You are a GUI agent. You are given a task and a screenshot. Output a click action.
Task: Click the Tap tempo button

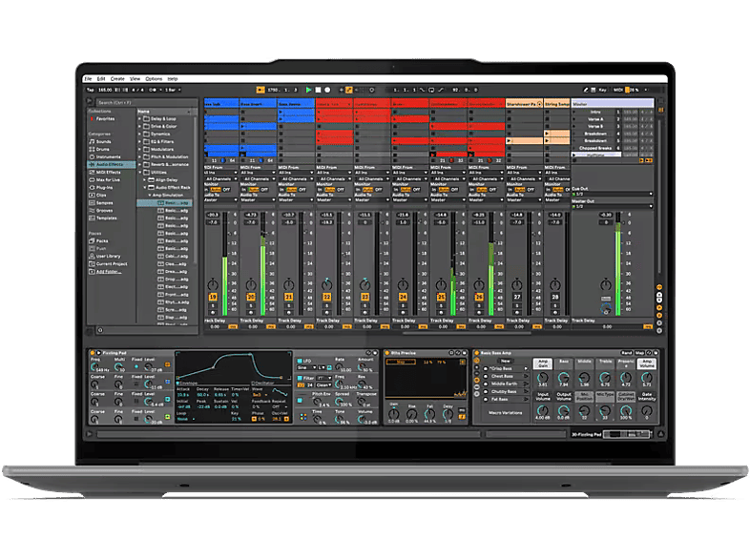(90, 90)
